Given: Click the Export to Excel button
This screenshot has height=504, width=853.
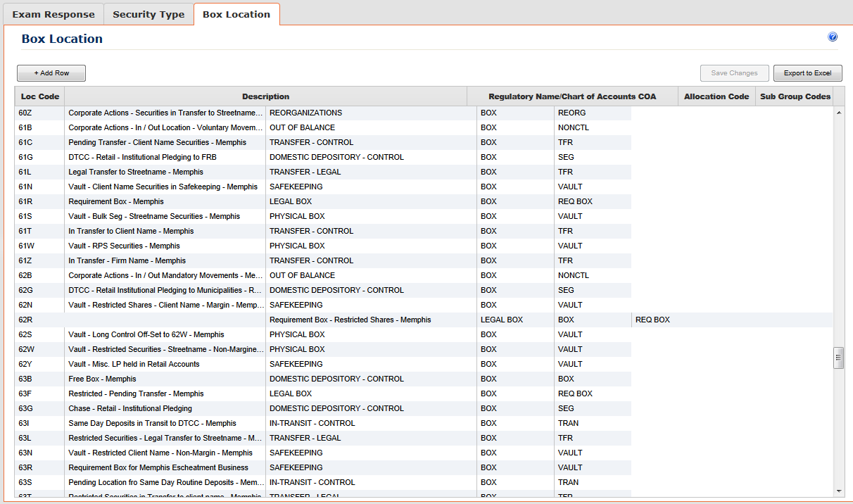Looking at the screenshot, I should 807,73.
